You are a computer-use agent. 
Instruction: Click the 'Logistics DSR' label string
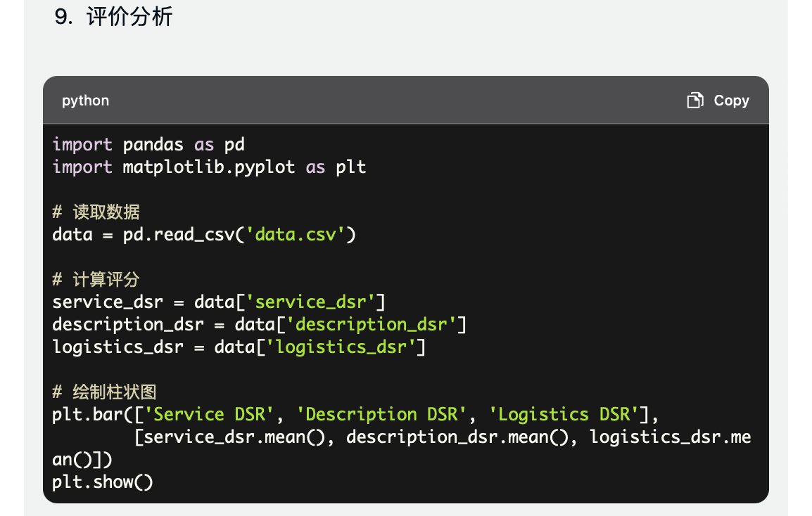point(564,415)
